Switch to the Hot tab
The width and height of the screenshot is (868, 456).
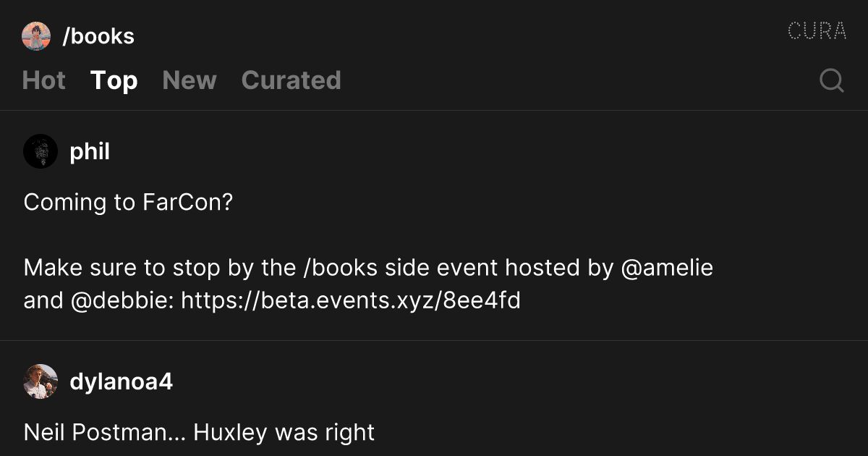click(x=44, y=80)
